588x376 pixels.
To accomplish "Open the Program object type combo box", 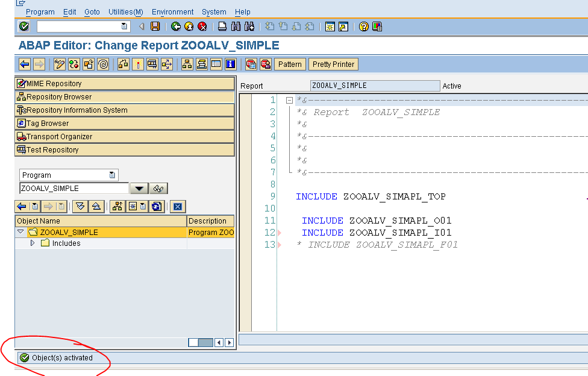I will pyautogui.click(x=111, y=174).
